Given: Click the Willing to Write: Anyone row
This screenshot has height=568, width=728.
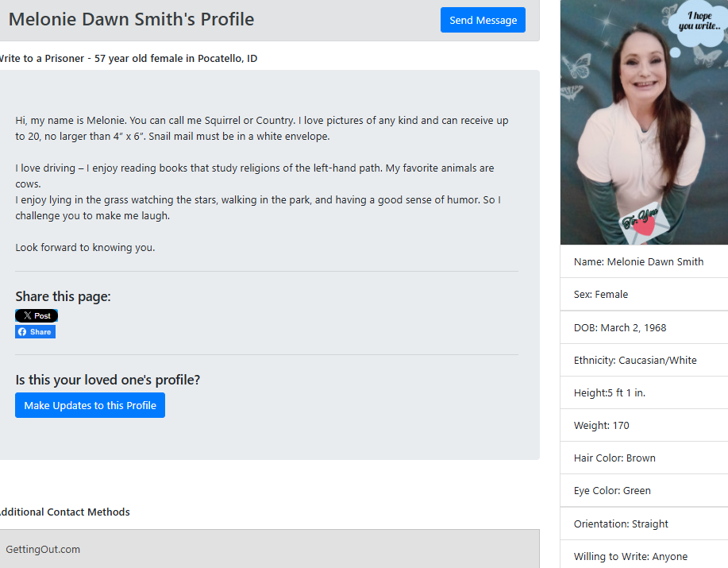Looking at the screenshot, I should point(644,554).
